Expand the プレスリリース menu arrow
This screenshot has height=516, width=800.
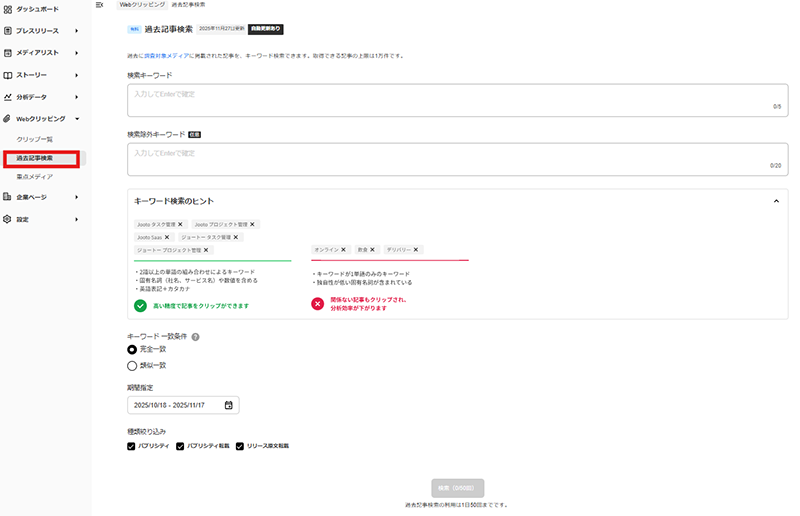click(77, 31)
